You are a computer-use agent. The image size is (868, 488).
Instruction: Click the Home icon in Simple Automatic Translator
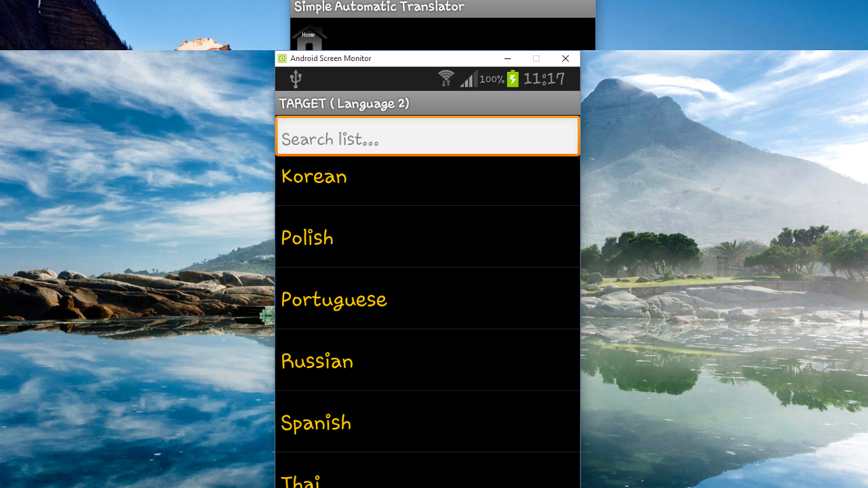(x=309, y=39)
